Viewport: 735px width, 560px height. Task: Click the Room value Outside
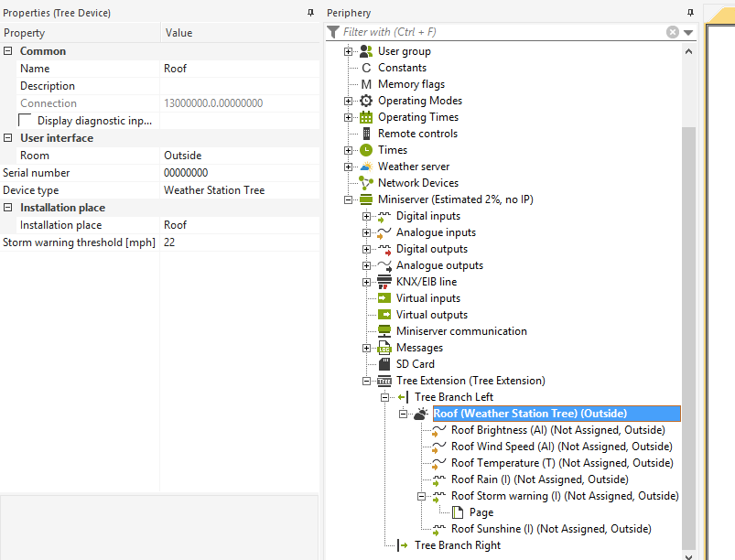(240, 156)
